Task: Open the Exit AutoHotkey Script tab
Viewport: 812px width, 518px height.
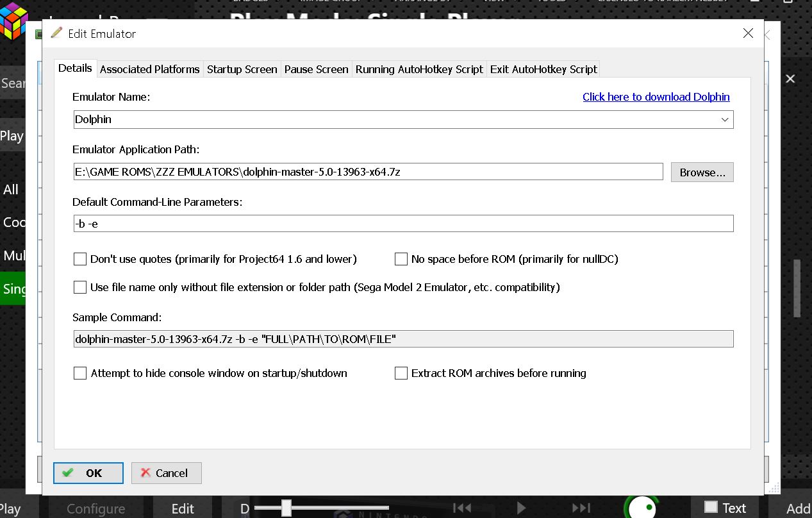Action: [543, 69]
